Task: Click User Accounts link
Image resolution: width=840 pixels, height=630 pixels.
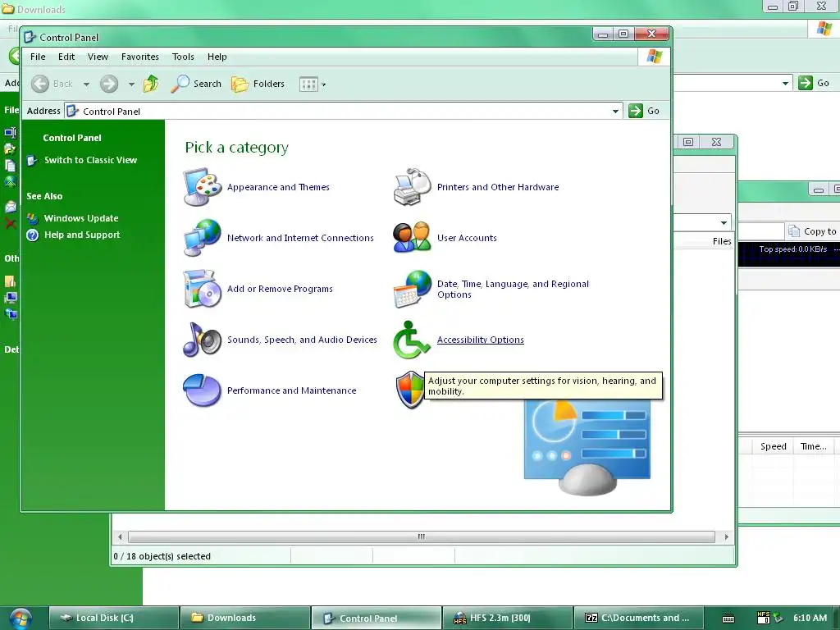Action: (x=467, y=238)
